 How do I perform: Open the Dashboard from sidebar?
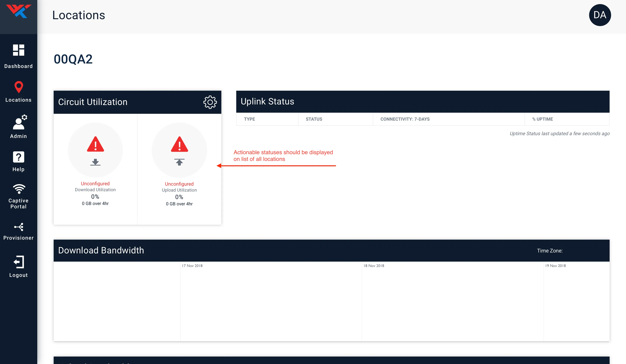19,50
